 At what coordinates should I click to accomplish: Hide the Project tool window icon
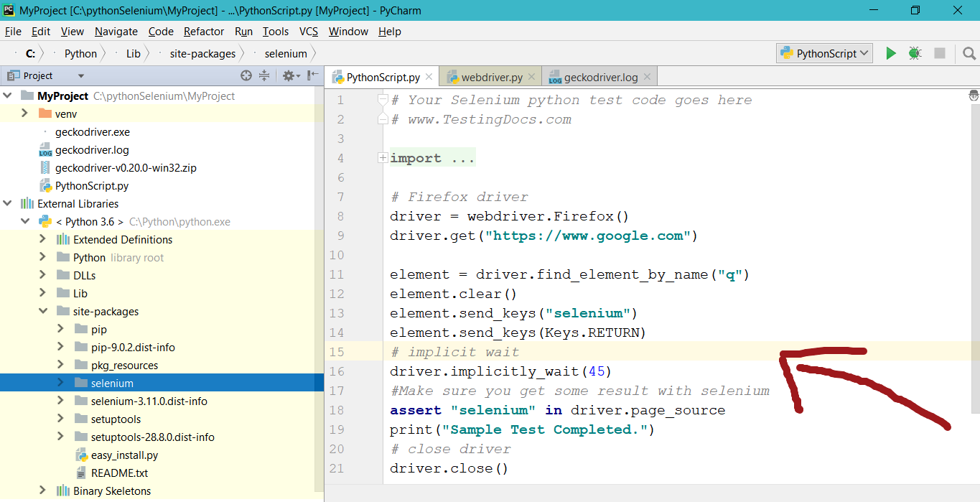tap(312, 75)
